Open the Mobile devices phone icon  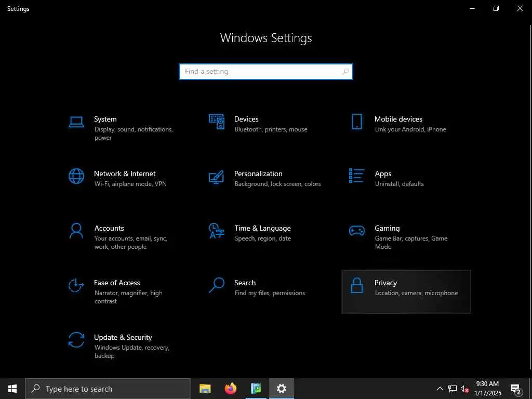click(356, 122)
